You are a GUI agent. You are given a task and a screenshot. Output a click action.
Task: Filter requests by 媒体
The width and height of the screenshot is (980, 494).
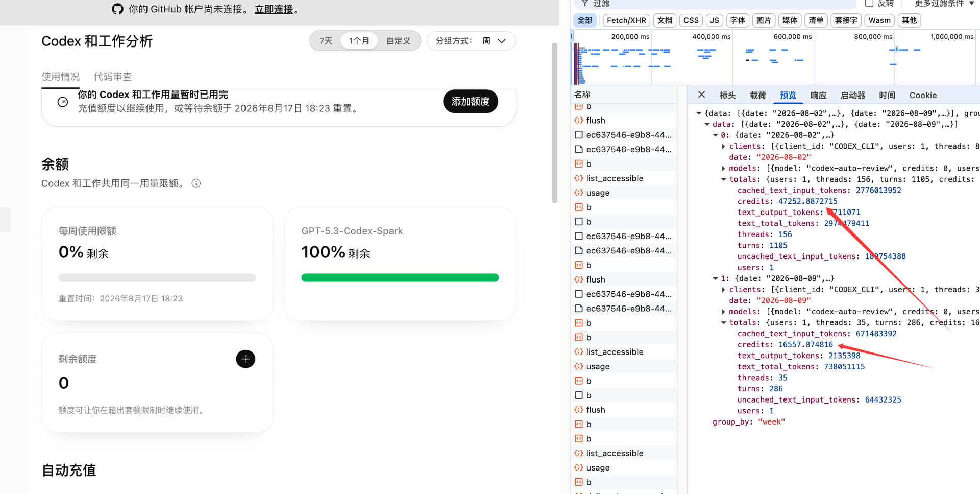click(790, 20)
